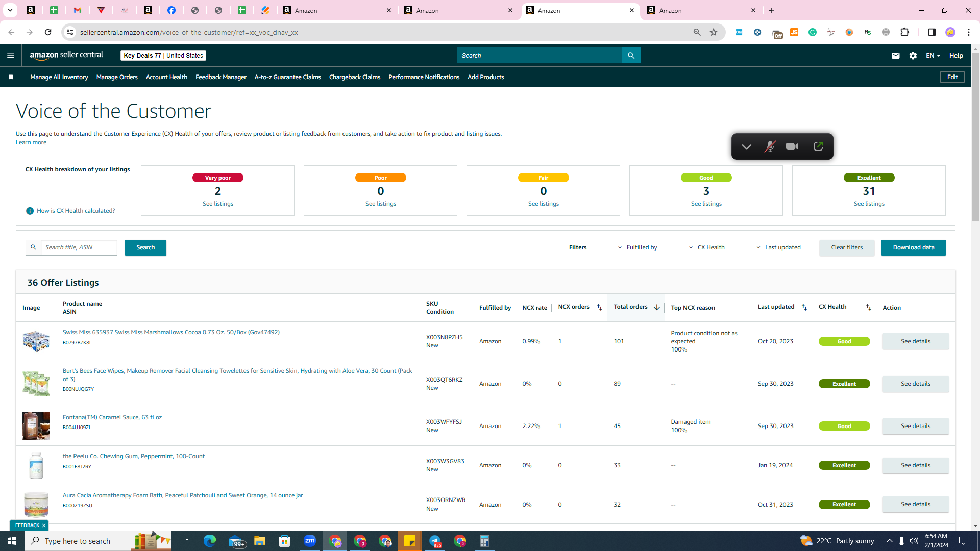Open File Explorer from the taskbar

[260, 541]
